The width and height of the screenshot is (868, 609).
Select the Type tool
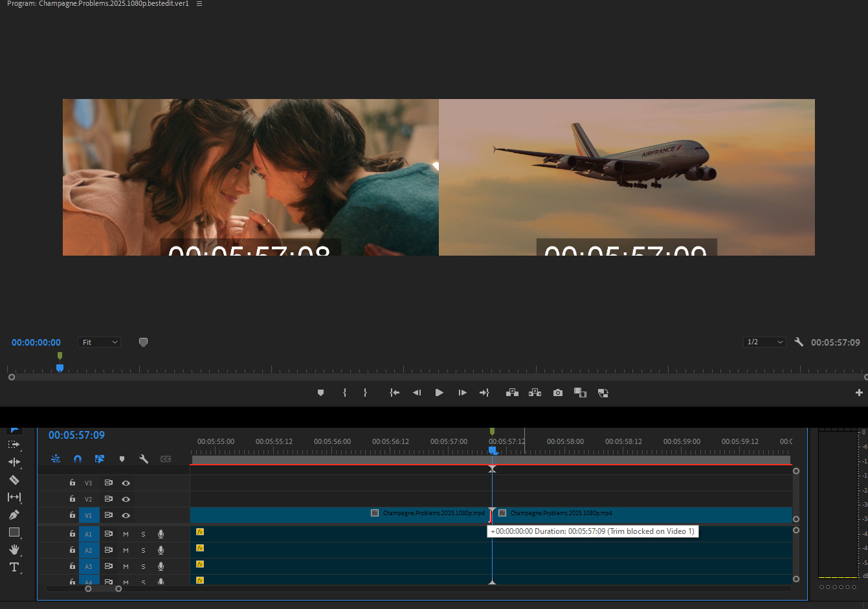click(14, 567)
